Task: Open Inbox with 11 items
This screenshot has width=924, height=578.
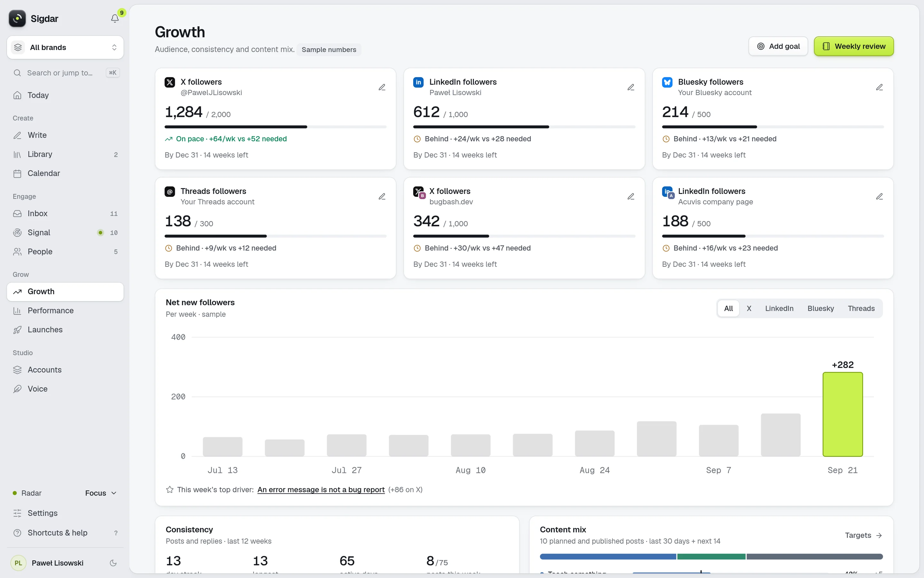Action: coord(65,213)
